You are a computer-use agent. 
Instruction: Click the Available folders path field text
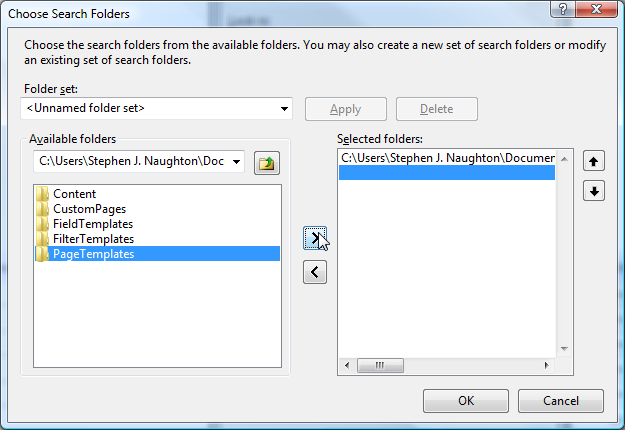coord(132,161)
